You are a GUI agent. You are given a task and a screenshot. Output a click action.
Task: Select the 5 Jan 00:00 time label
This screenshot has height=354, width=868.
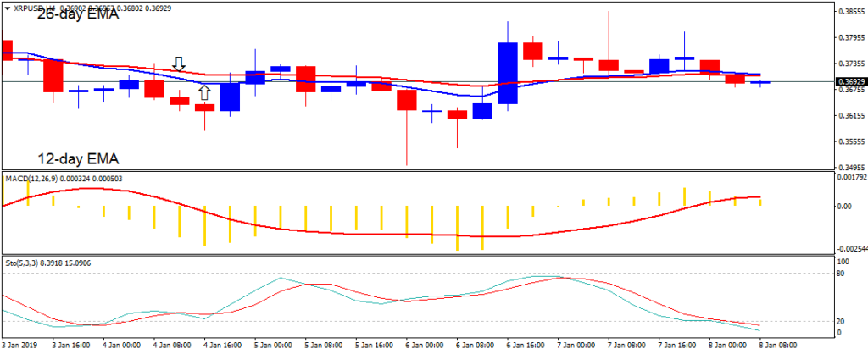pos(275,346)
